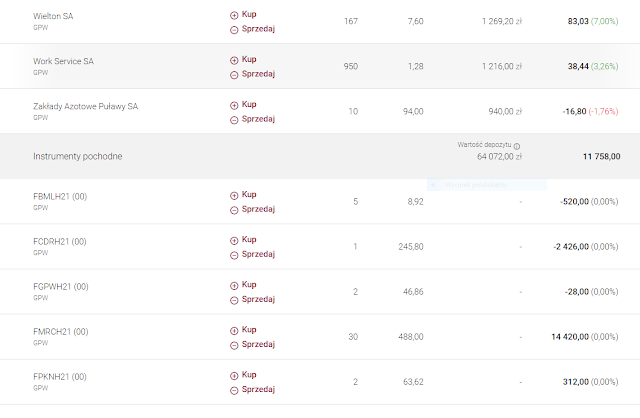The image size is (640, 418).
Task: Click Kup for FPKNH21 contract
Action: click(249, 374)
